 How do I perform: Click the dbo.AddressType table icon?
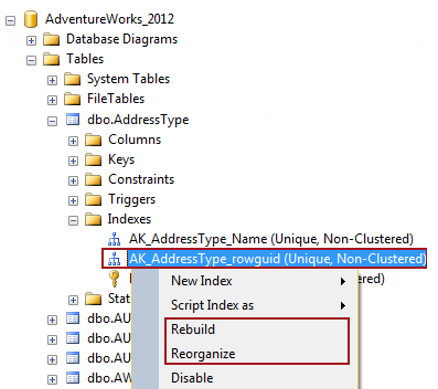[x=72, y=119]
